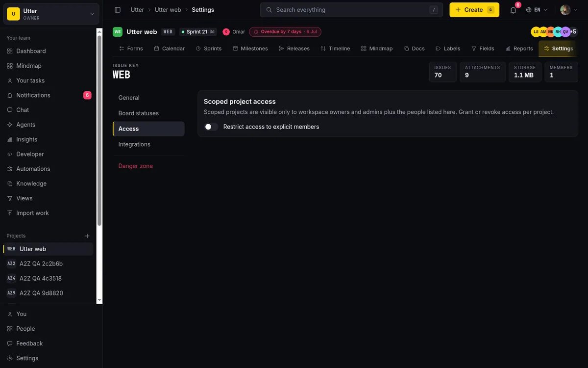Screen dimensions: 588x368
Task: Open the Releases tab
Action: click(294, 49)
